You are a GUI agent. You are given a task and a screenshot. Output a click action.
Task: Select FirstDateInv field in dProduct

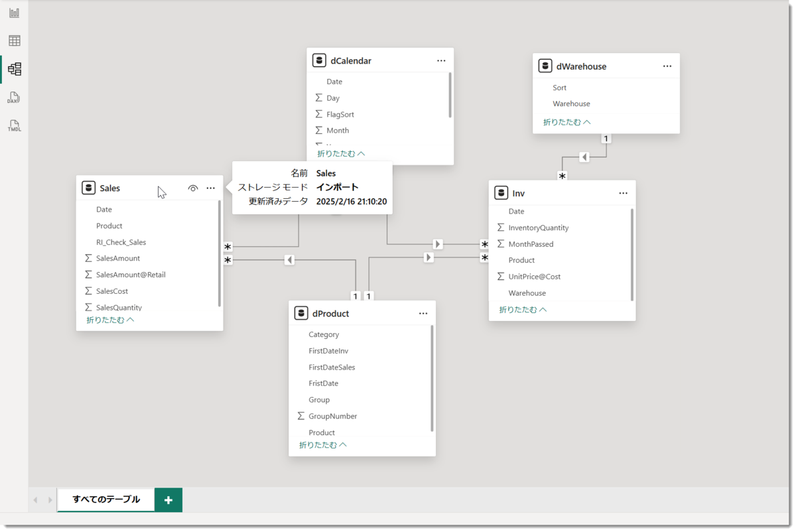tap(328, 351)
